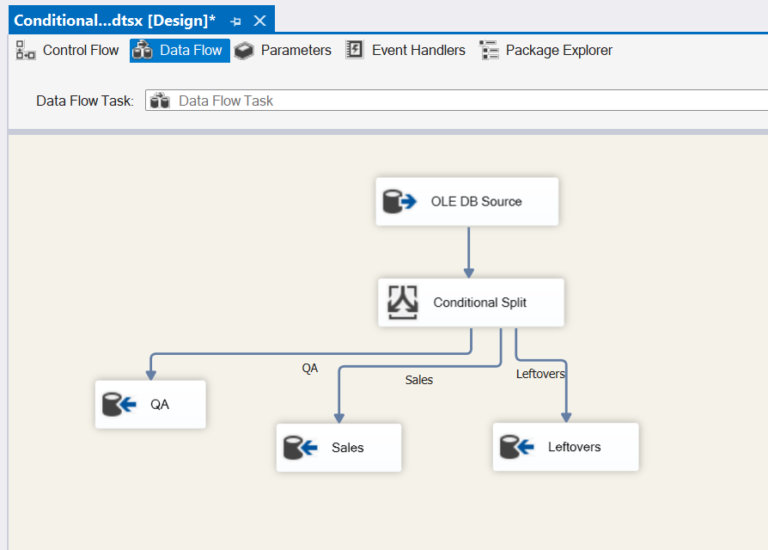Switch to the Event Handlers tab
The height and width of the screenshot is (550, 768).
tap(418, 50)
